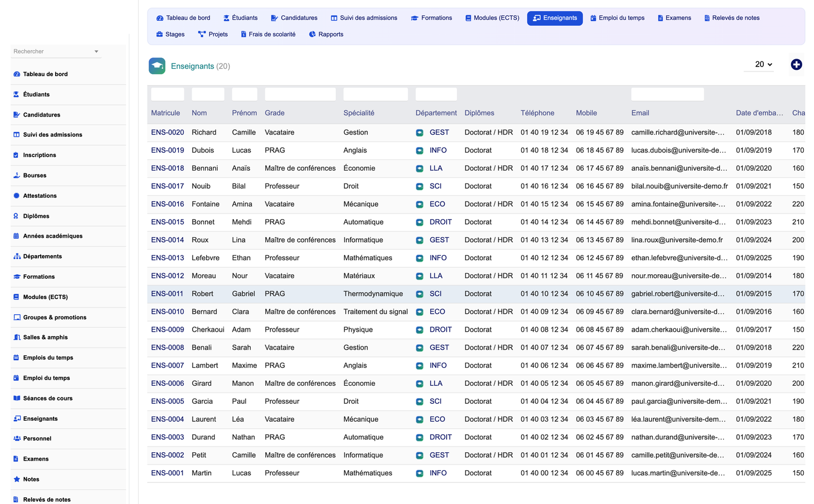Click the Suivi des admissions sidebar icon
Viewport: 814px width, 504px height.
coord(17,135)
